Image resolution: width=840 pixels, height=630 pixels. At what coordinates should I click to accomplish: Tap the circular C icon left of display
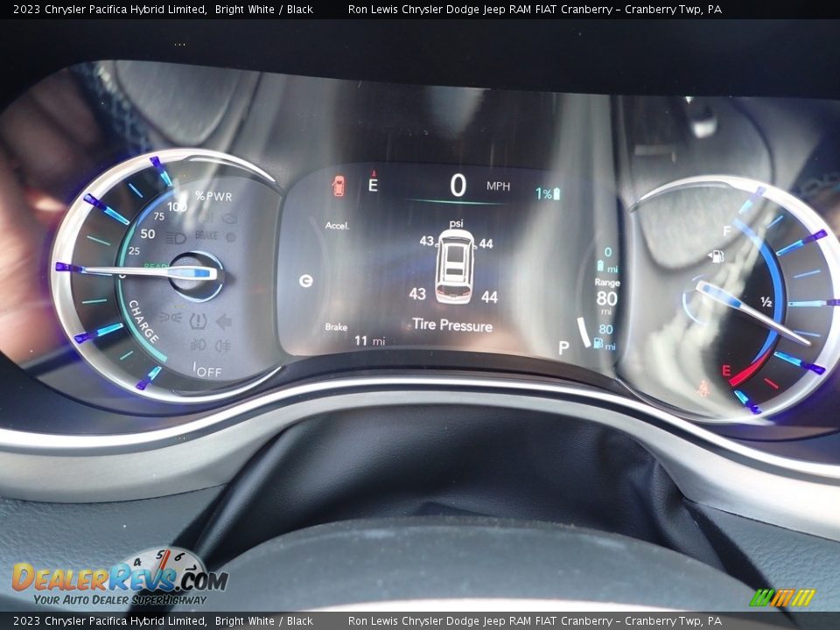[306, 281]
